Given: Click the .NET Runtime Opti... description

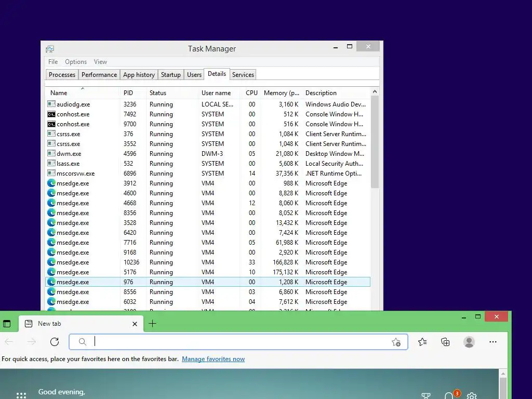Looking at the screenshot, I should (334, 174).
